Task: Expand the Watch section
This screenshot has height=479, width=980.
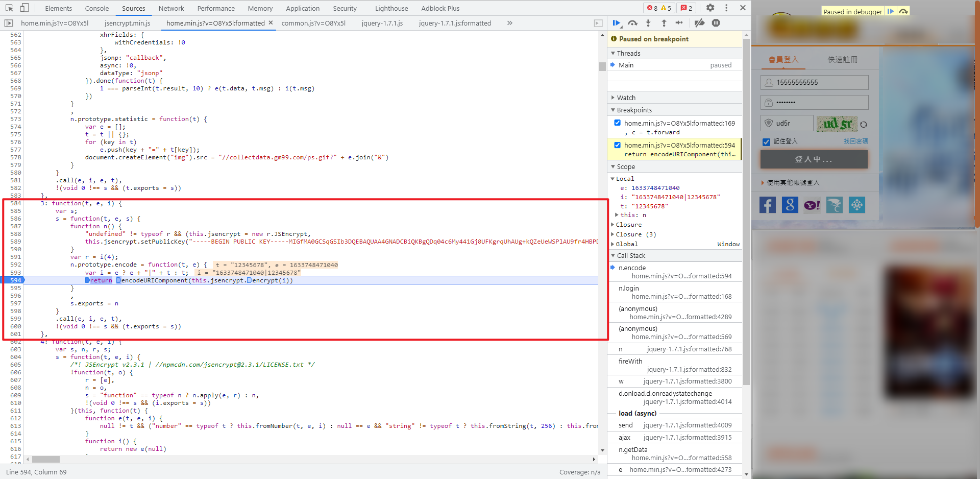Action: tap(626, 98)
